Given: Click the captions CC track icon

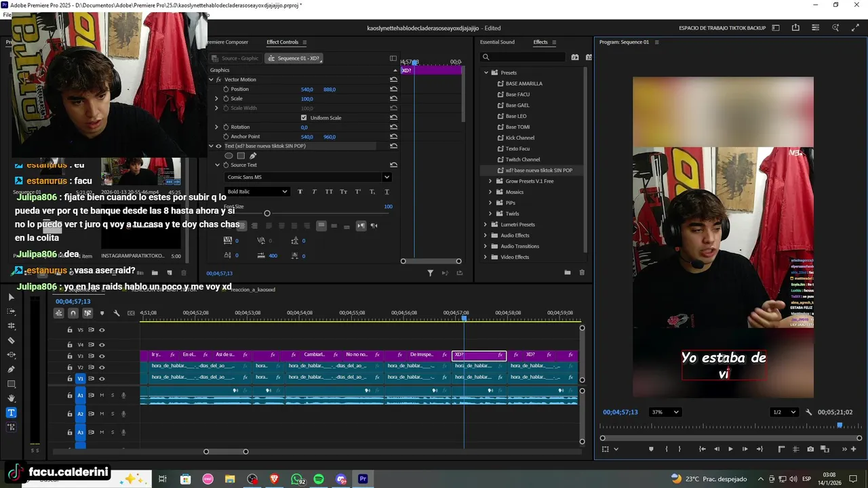Looking at the screenshot, I should coord(131,313).
